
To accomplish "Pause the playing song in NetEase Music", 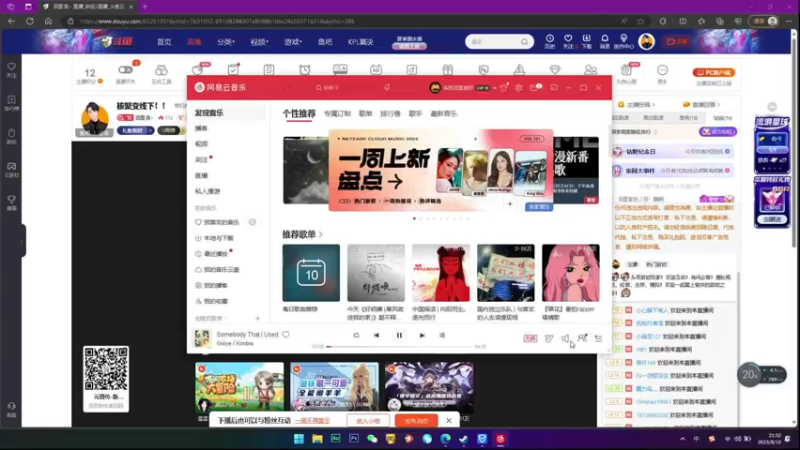I will (399, 335).
